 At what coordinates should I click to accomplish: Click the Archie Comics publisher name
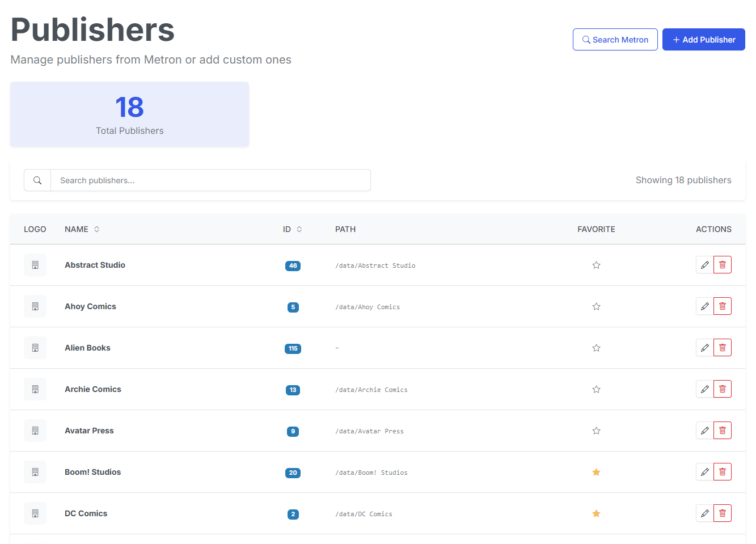pos(93,389)
